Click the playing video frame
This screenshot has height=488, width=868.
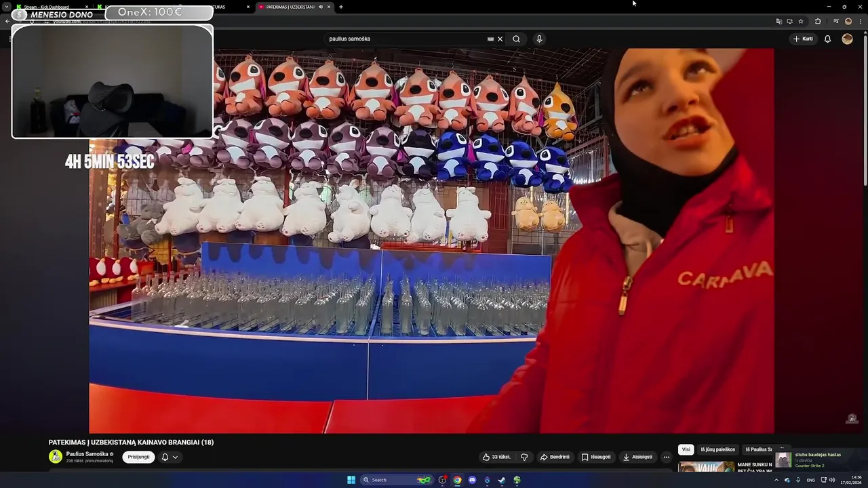click(431, 241)
